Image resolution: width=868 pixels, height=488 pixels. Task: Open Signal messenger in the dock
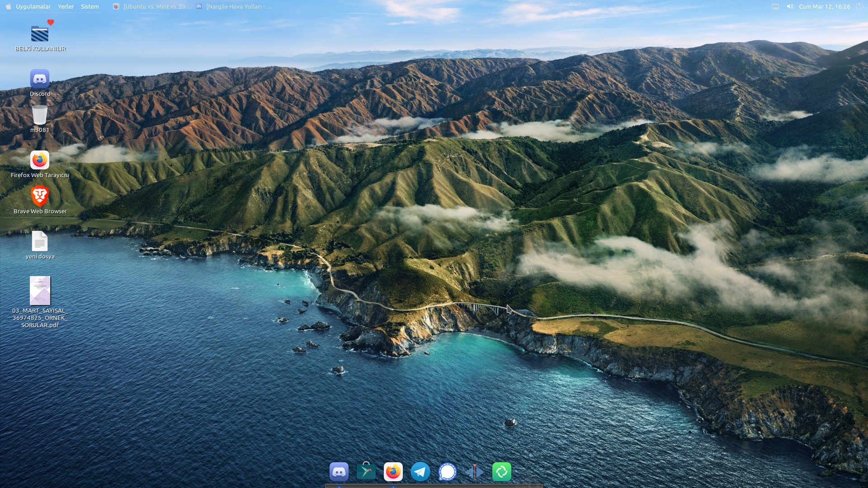[x=448, y=472]
